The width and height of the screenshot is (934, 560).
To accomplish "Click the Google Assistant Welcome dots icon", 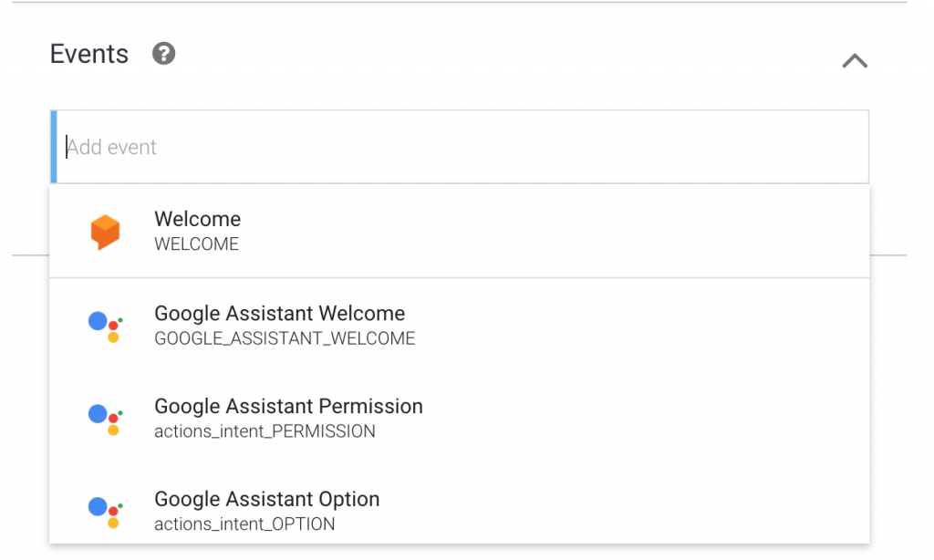I will click(105, 326).
